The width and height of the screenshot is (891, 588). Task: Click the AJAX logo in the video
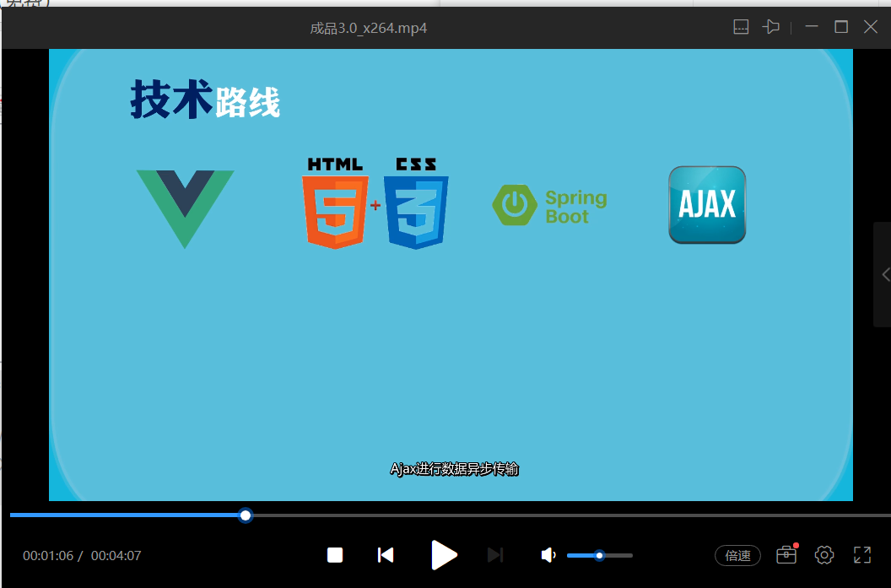tap(707, 204)
